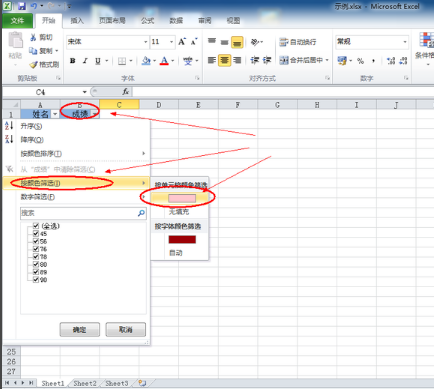This screenshot has height=389, width=434.
Task: Click the 确定 button
Action: coord(80,330)
